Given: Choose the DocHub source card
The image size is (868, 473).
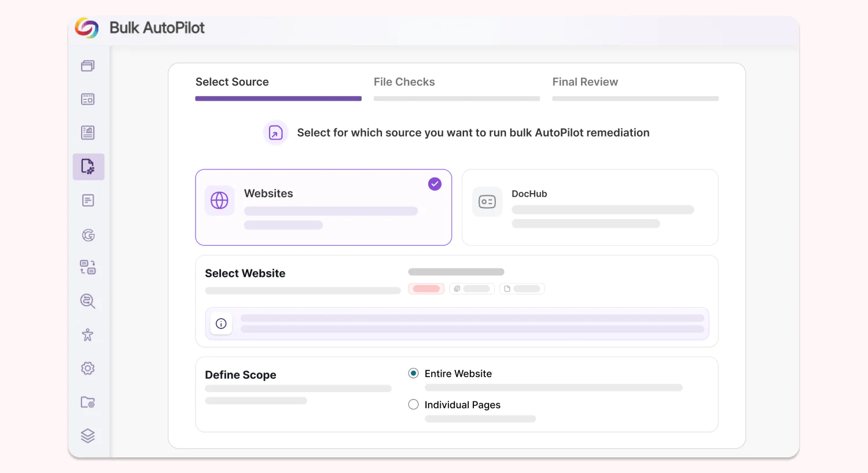Looking at the screenshot, I should click(x=590, y=208).
